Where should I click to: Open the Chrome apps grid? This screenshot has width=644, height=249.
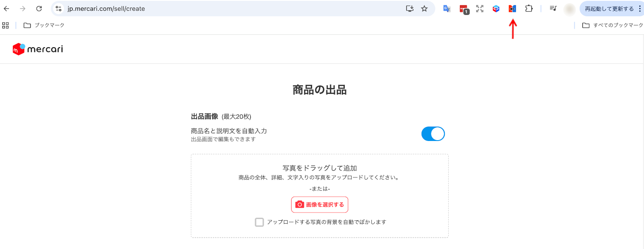(x=6, y=25)
